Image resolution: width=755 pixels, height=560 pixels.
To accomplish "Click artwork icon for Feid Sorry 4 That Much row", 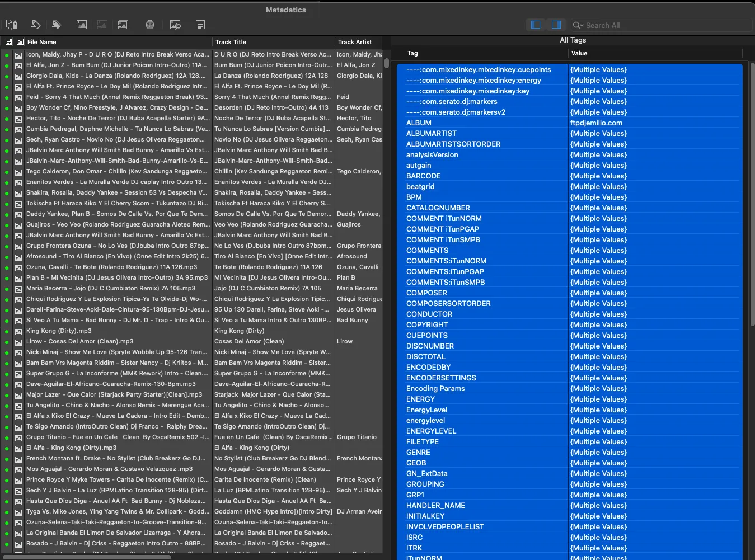I will click(x=18, y=97).
